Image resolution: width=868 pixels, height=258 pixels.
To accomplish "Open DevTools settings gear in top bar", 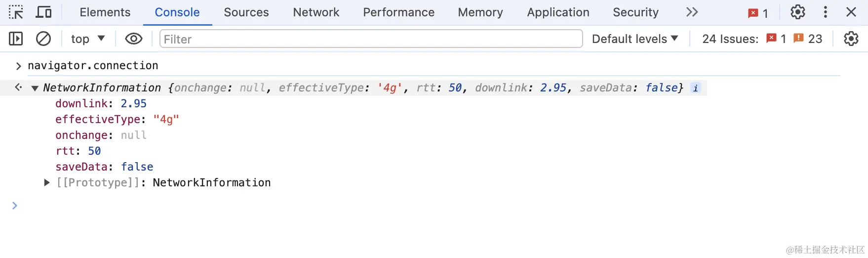I will pos(797,12).
